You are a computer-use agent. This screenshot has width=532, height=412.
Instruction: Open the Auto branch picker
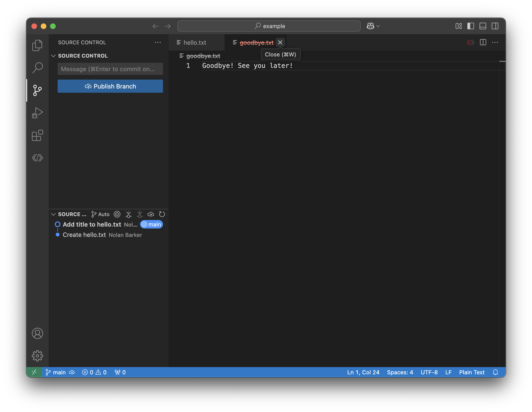click(100, 214)
